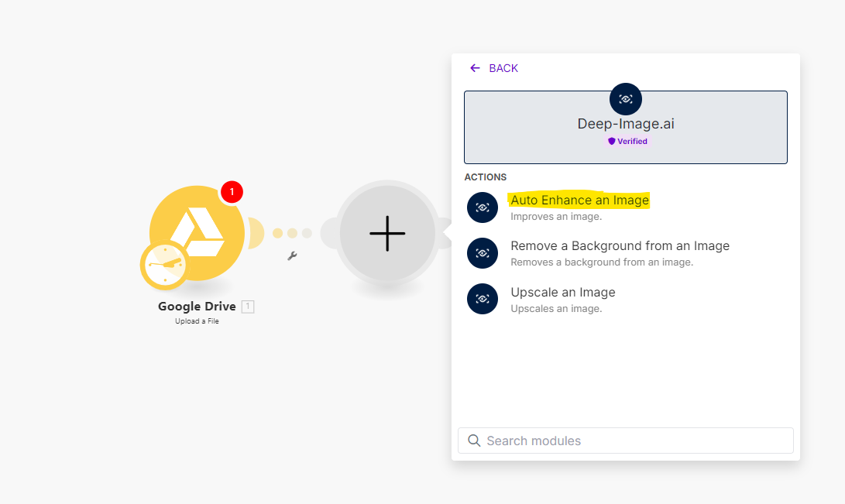Open the Upload a File module settings
Screen dimensions: 845x504
pos(196,321)
